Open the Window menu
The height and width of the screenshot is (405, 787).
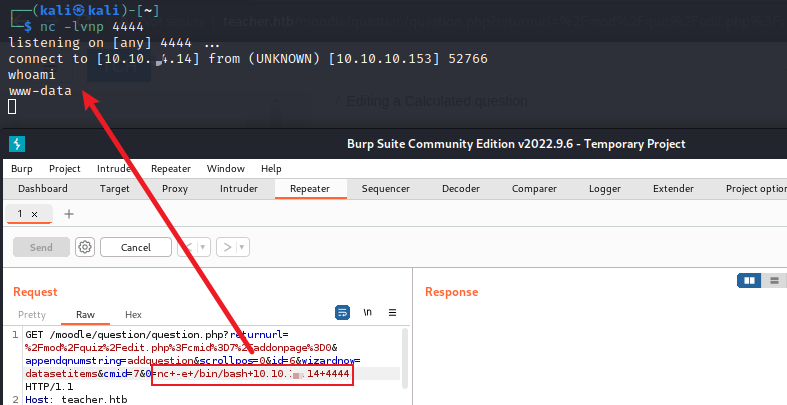pos(226,169)
